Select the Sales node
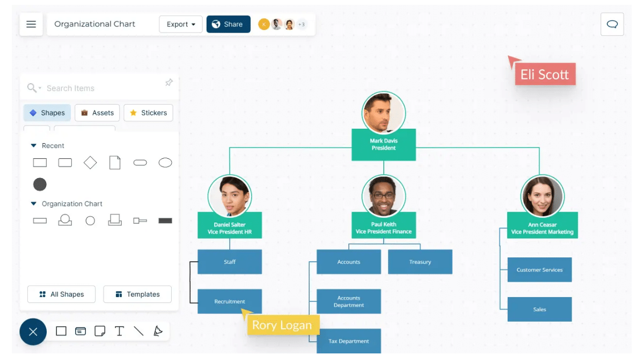 pos(540,309)
